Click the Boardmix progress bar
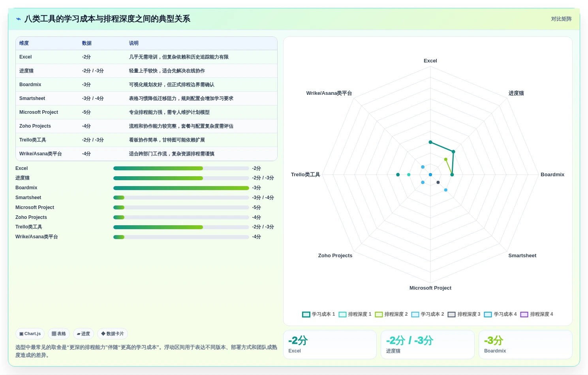Viewport: 588px width, 375px height. pos(181,188)
